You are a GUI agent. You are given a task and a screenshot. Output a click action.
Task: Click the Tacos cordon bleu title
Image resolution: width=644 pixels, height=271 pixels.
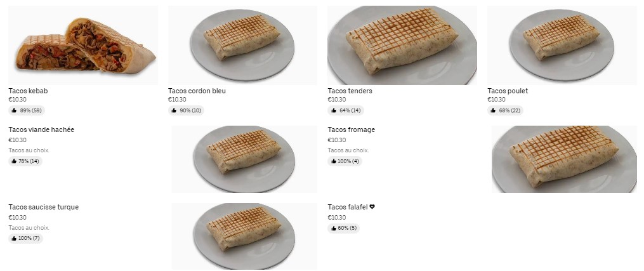[x=197, y=91]
